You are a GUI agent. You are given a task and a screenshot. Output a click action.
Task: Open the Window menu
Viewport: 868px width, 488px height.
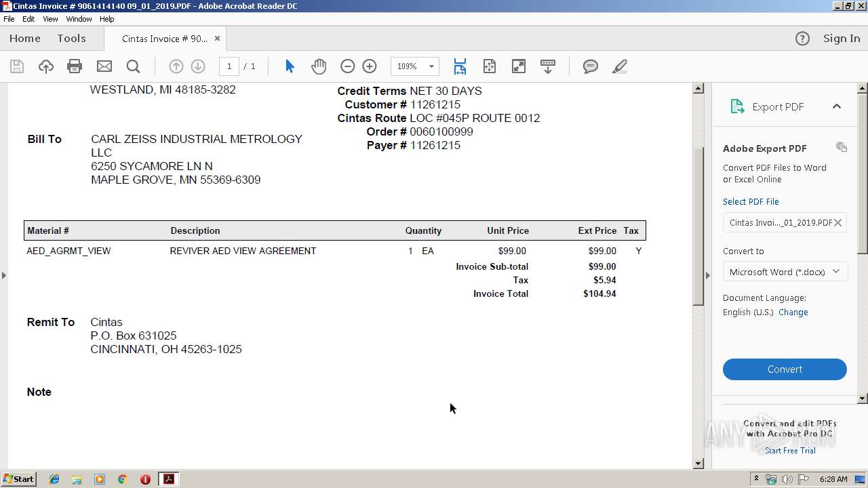coord(79,19)
